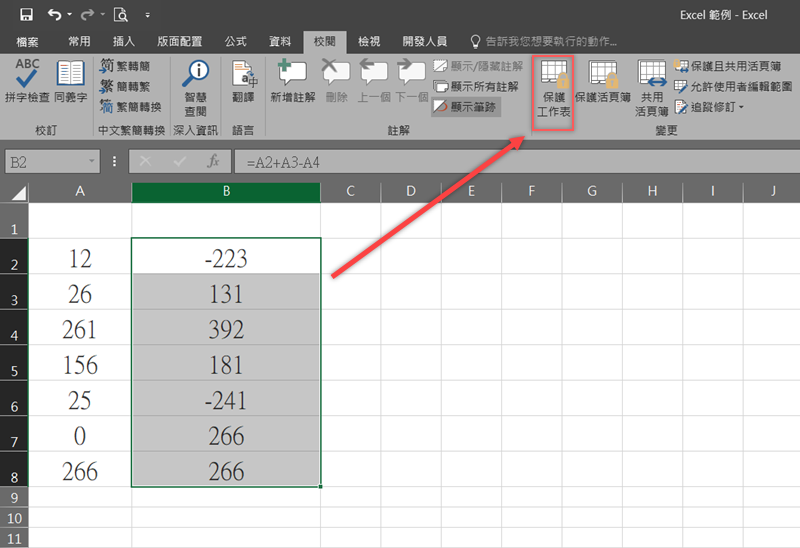
Task: Toggle 顯示所有註解 show all comments
Action: 478,86
